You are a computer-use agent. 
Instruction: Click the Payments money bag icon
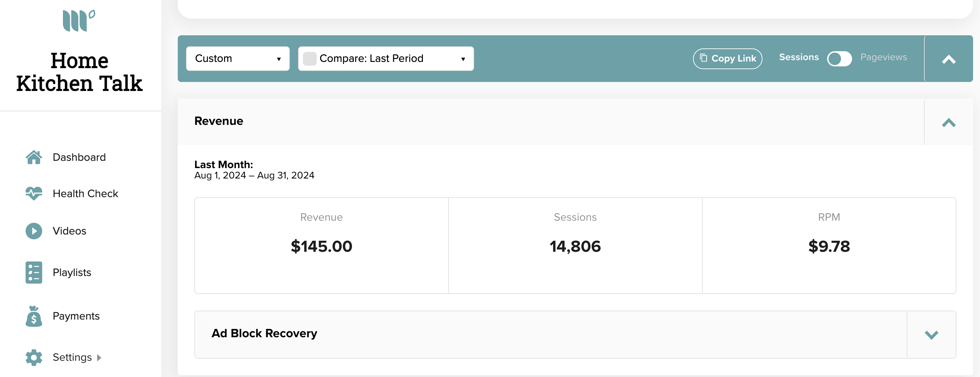coord(34,316)
